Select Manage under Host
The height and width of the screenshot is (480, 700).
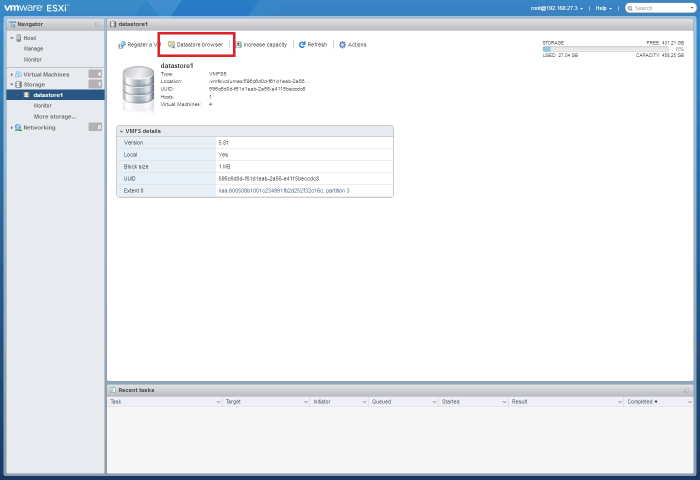(33, 49)
